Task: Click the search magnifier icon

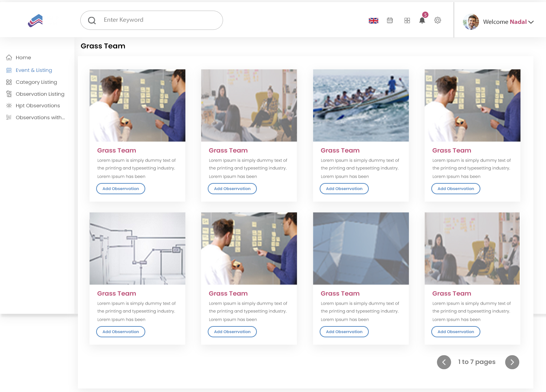Action: pos(92,20)
